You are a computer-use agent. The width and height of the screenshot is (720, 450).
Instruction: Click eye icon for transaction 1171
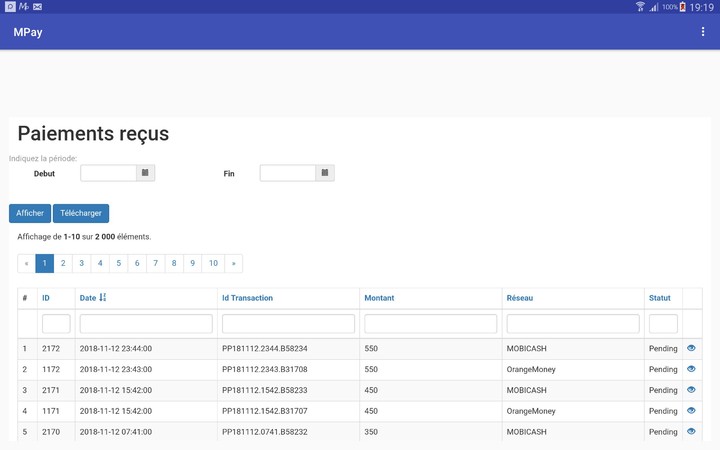691,411
